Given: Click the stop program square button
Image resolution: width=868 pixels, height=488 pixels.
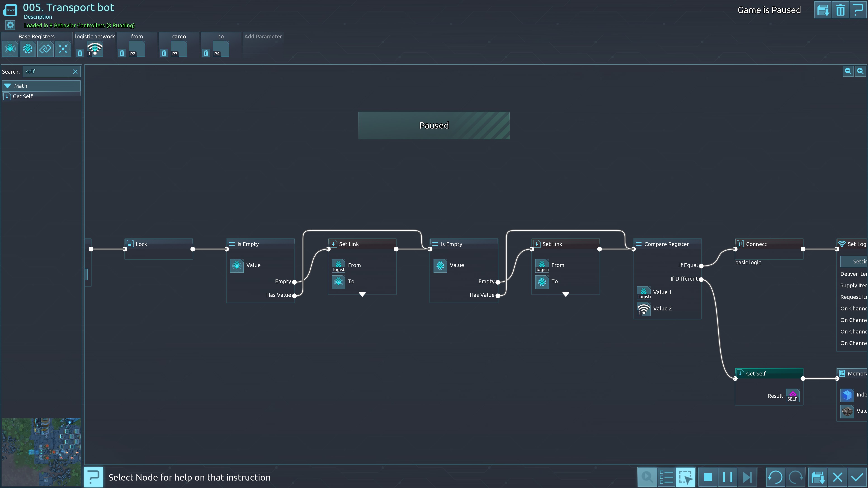Looking at the screenshot, I should (708, 477).
